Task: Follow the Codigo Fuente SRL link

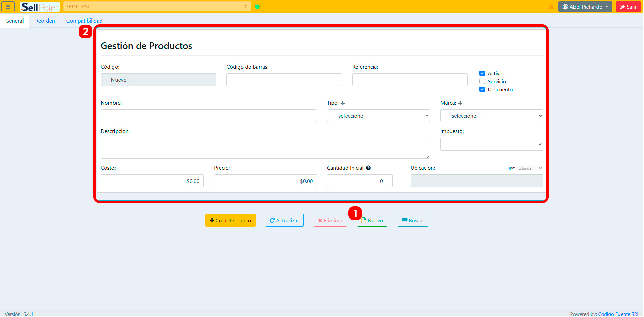Action: tap(618, 314)
